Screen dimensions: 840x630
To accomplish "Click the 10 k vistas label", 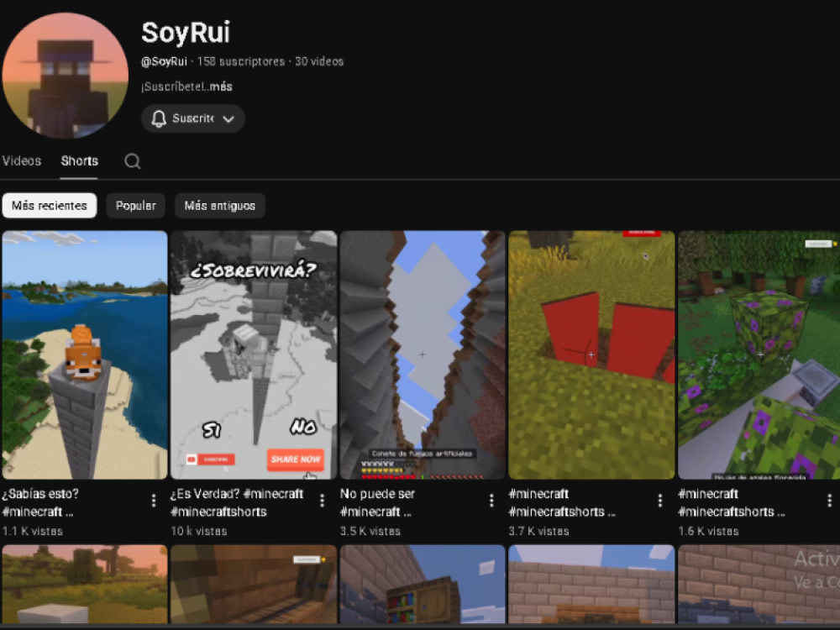I will tap(199, 532).
